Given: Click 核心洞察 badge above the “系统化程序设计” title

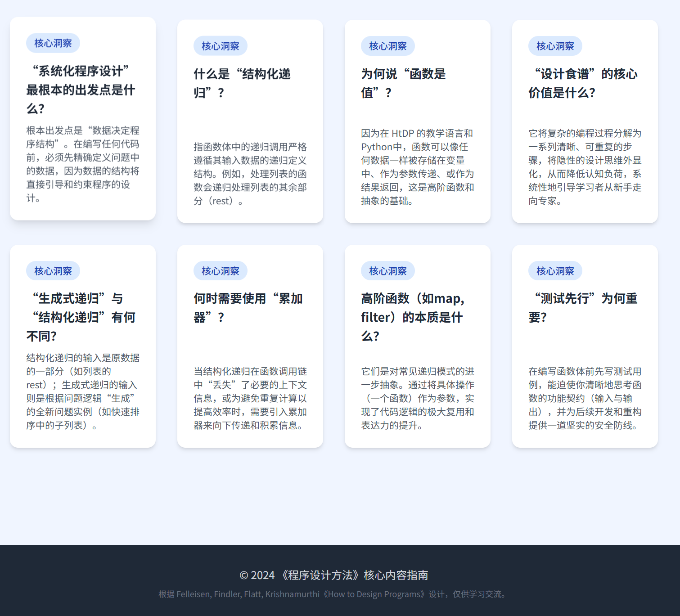Looking at the screenshot, I should 53,43.
